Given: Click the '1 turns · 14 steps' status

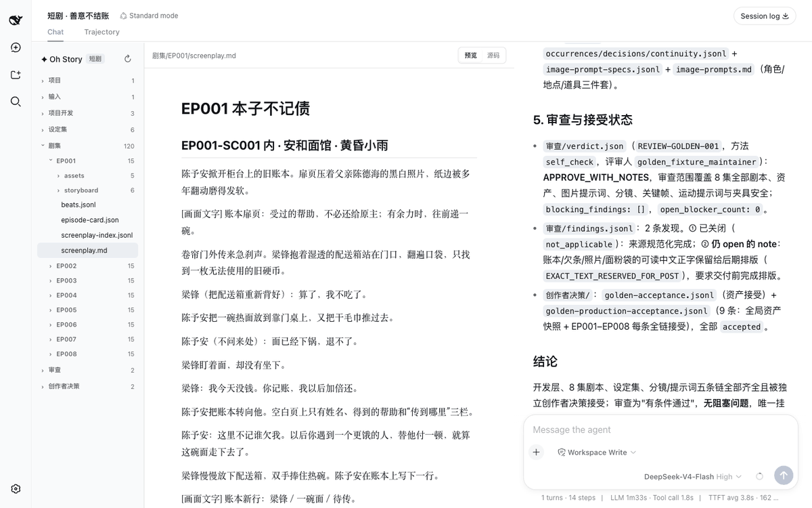Looking at the screenshot, I should pyautogui.click(x=568, y=497).
